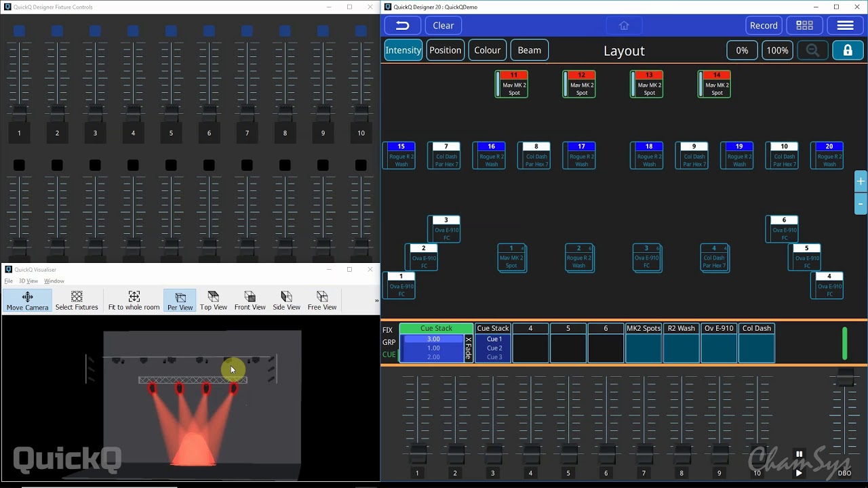
Task: Select the MK2 Spots group tile
Action: tap(643, 343)
